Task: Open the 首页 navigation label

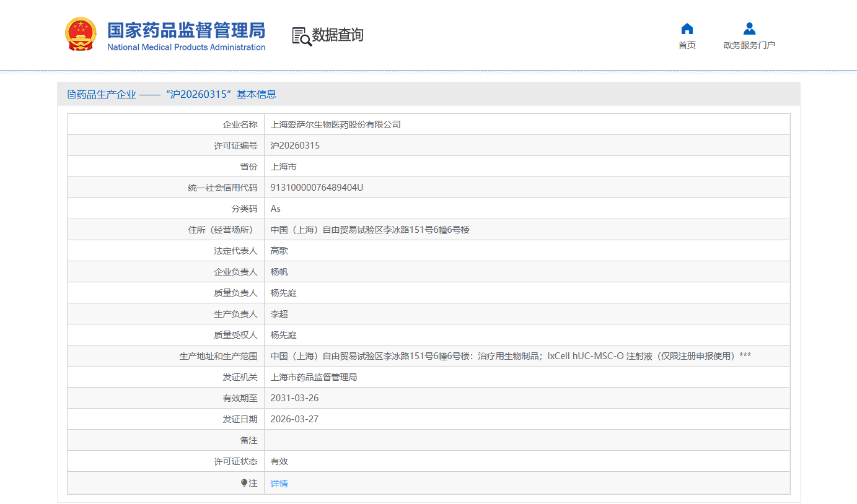Action: 687,45
